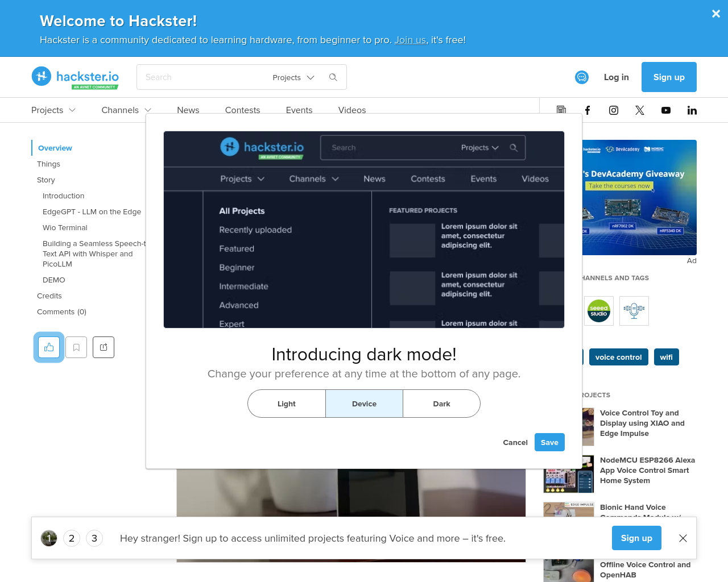Click Save in dark mode dialog

point(549,442)
